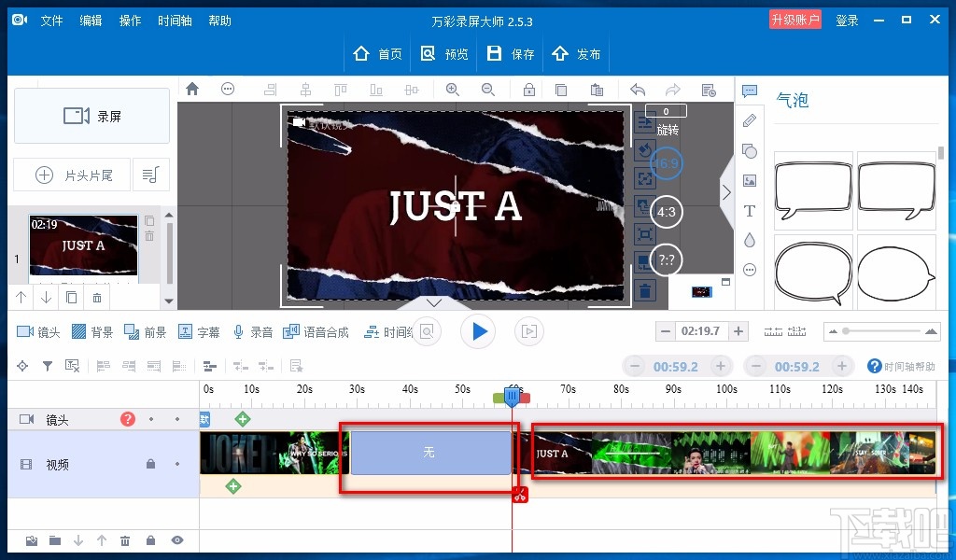The image size is (956, 560).
Task: Select the text T icon in sidebar
Action: (750, 211)
